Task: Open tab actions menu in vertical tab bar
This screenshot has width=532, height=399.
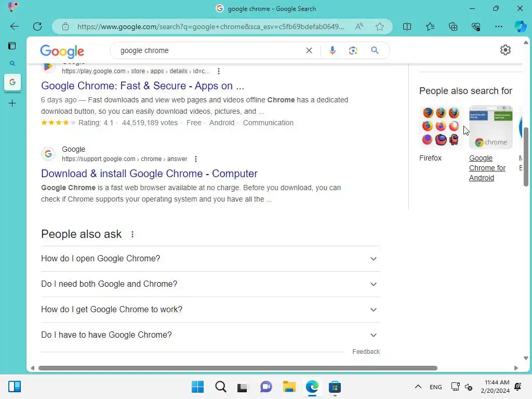Action: point(12,46)
